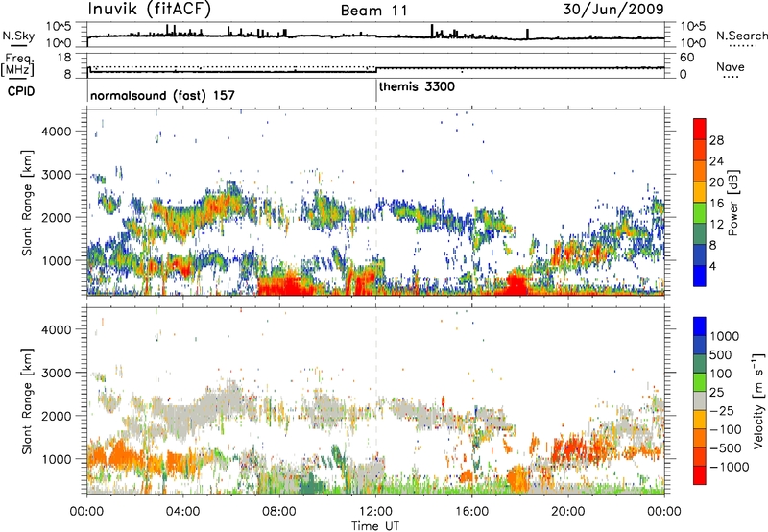Click the 'Beam 11' heading
The width and height of the screenshot is (768, 532).
(374, 11)
